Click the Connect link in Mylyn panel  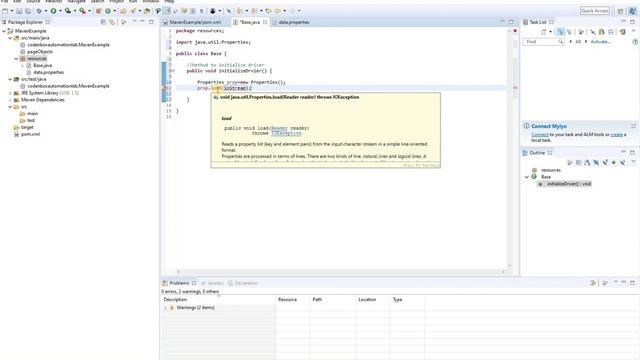click(540, 134)
